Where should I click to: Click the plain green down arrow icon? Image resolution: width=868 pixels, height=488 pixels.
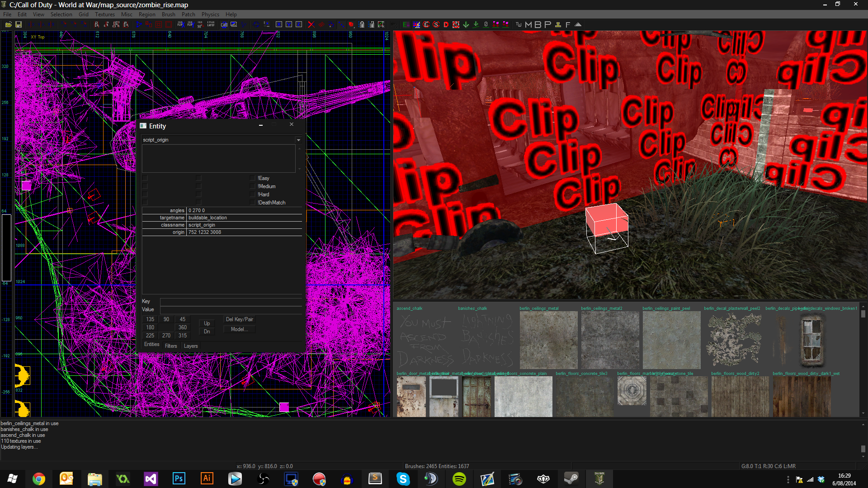(466, 24)
